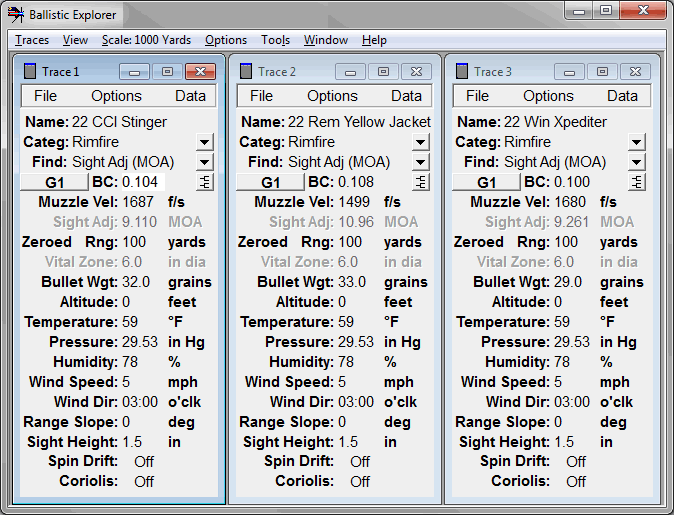
Task: Open Scale: 1000 Yards menu
Action: (x=146, y=40)
